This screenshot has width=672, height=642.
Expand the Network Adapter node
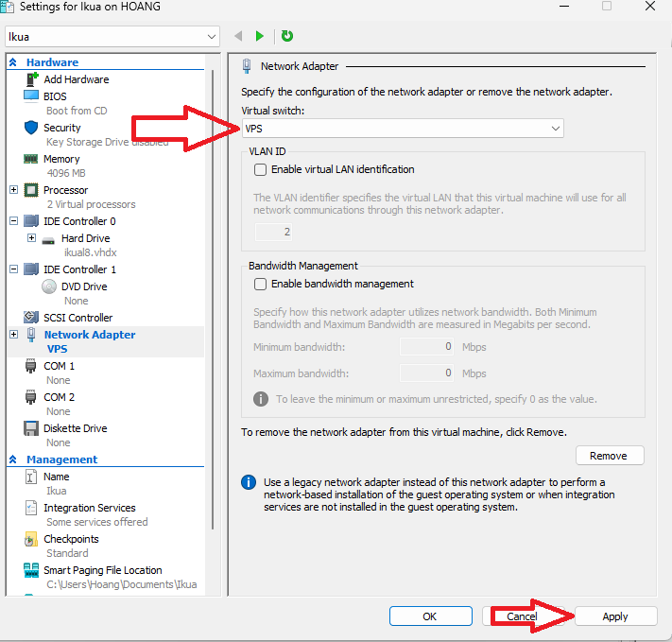tap(14, 334)
